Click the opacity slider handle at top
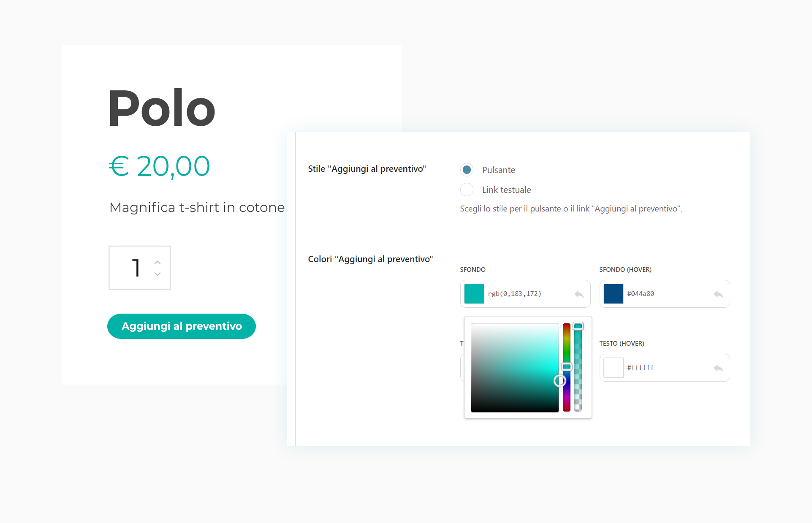 point(578,326)
